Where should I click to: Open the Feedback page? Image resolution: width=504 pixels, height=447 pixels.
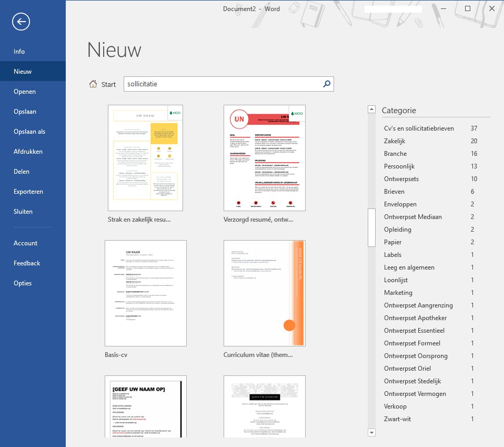(x=33, y=263)
